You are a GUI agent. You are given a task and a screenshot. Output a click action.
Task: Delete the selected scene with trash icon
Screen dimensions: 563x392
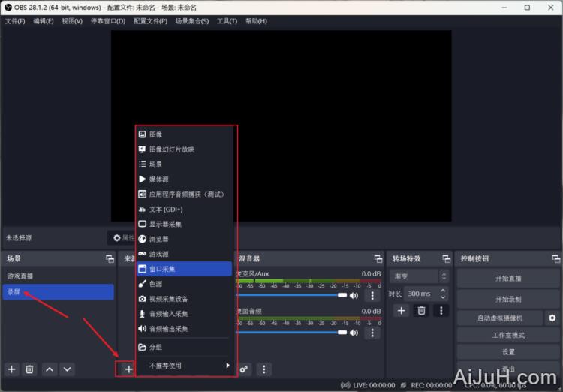pos(29,369)
